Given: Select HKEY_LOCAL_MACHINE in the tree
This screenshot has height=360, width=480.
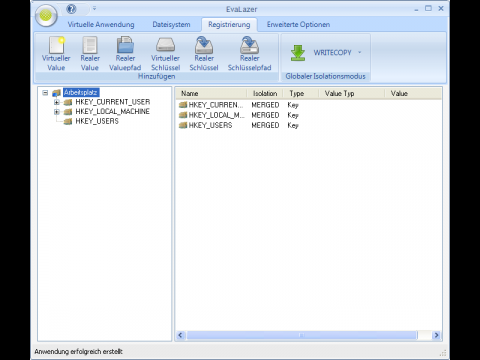Looking at the screenshot, I should 113,111.
